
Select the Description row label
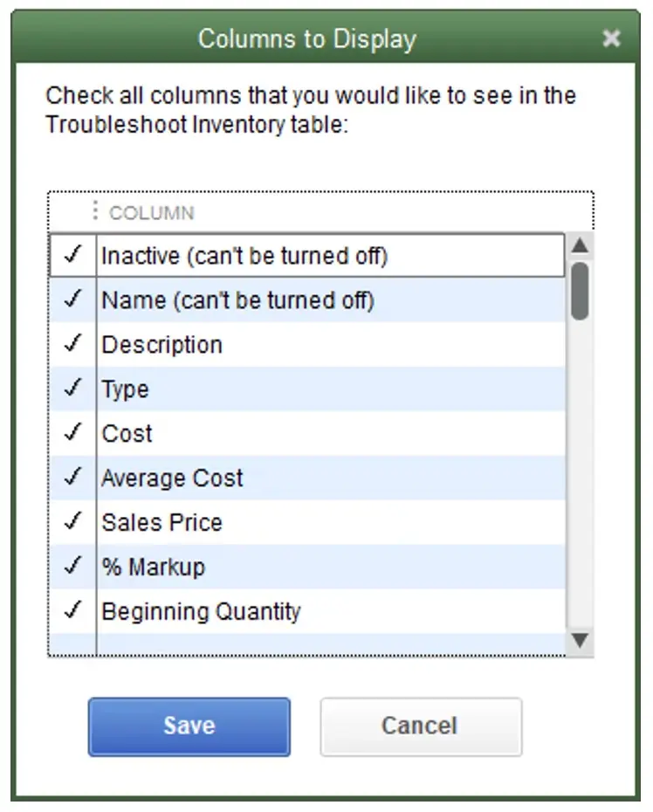click(x=162, y=345)
